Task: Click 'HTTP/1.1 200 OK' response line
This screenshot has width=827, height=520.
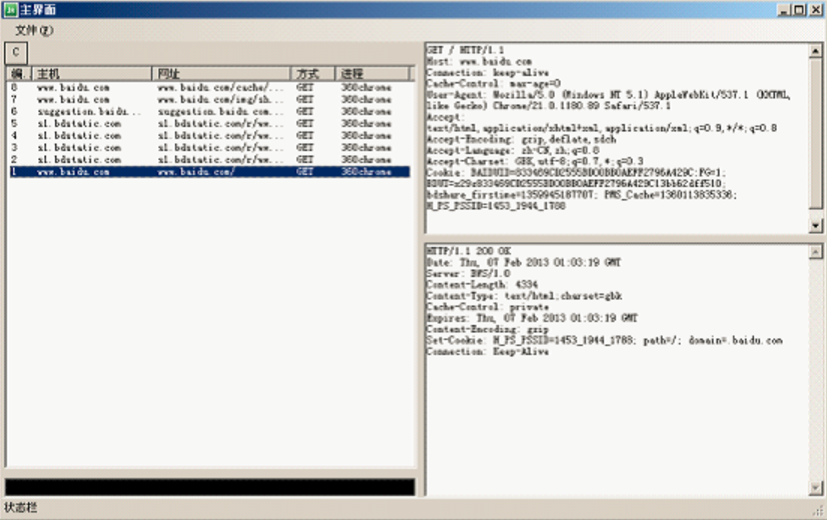Action: (x=468, y=251)
